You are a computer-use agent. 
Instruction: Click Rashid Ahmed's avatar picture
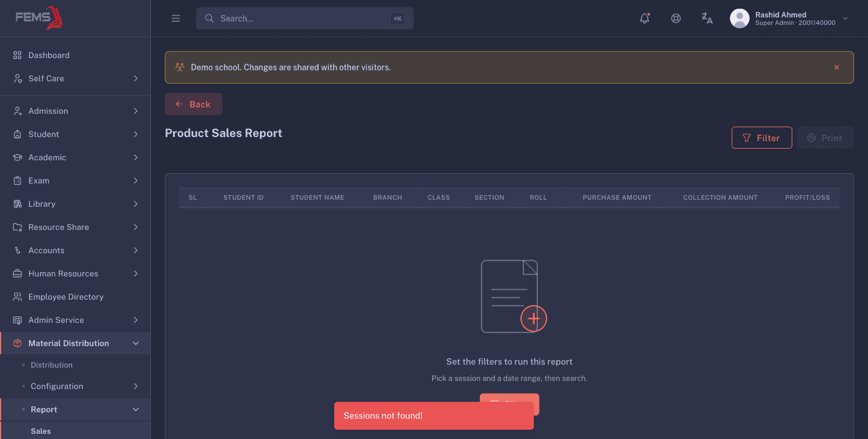tap(740, 19)
